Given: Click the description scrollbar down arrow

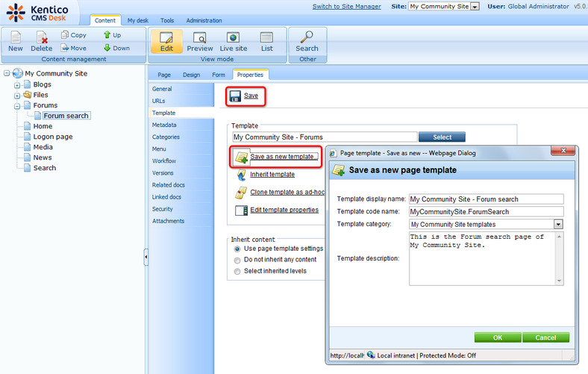Looking at the screenshot, I should click(560, 281).
